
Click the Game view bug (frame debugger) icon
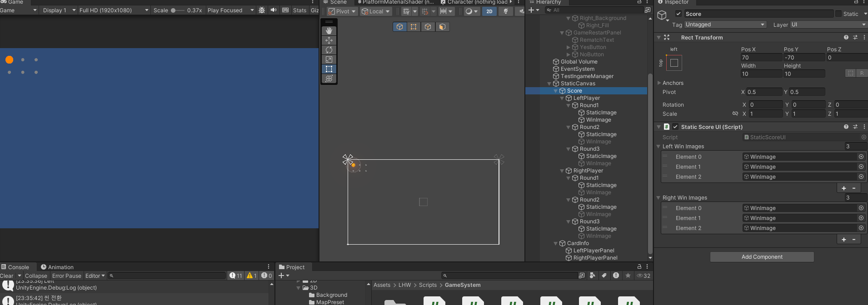coord(262,10)
